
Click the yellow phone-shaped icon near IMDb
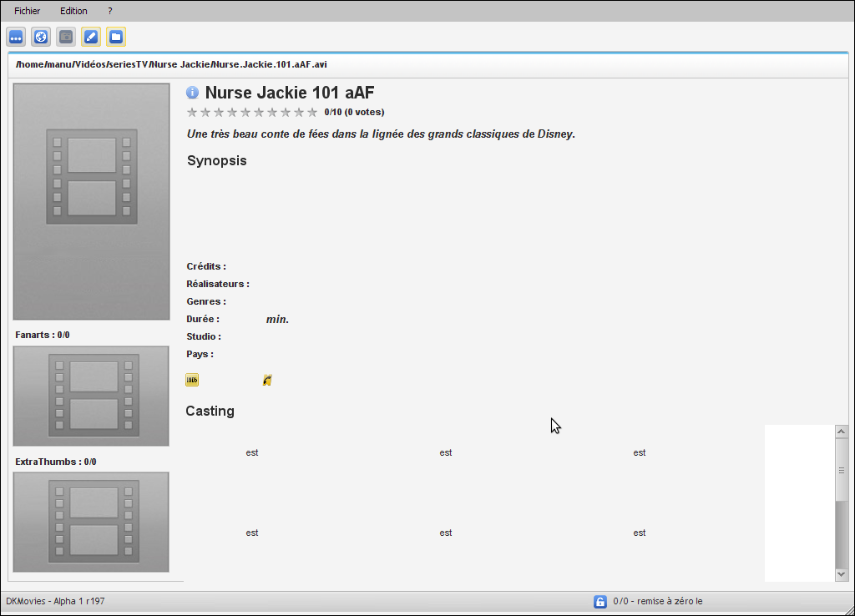267,380
